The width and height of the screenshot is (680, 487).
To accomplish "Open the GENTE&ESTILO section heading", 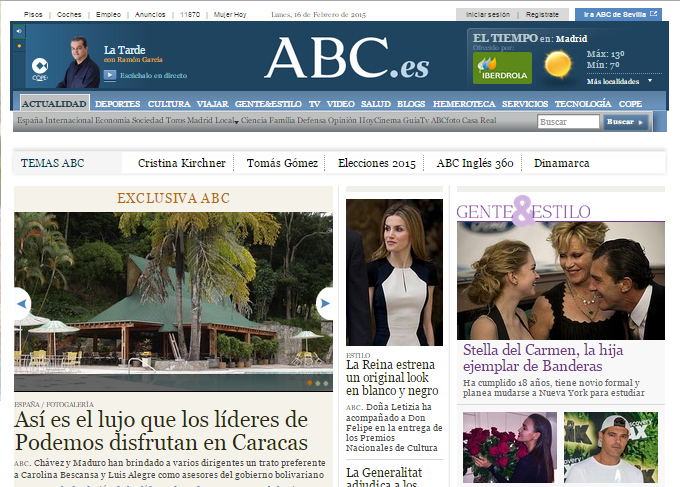I will (523, 211).
